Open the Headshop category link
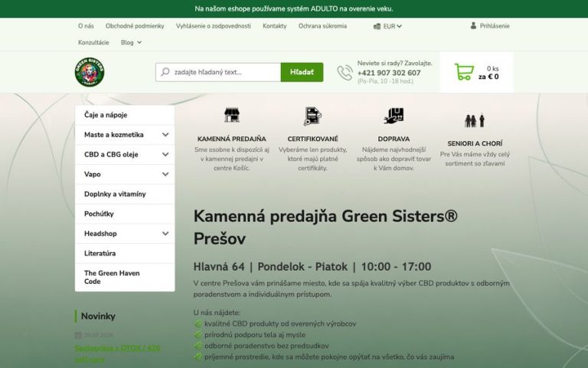This screenshot has width=588, height=368. [100, 234]
